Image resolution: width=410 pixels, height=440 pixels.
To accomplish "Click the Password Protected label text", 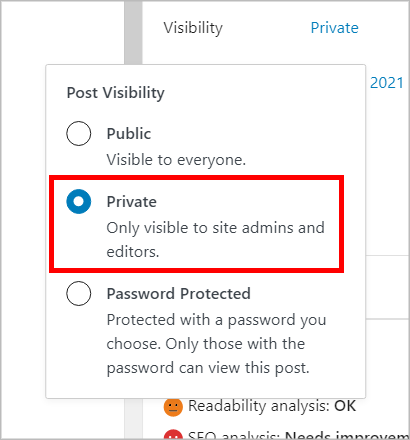I will coord(178,294).
